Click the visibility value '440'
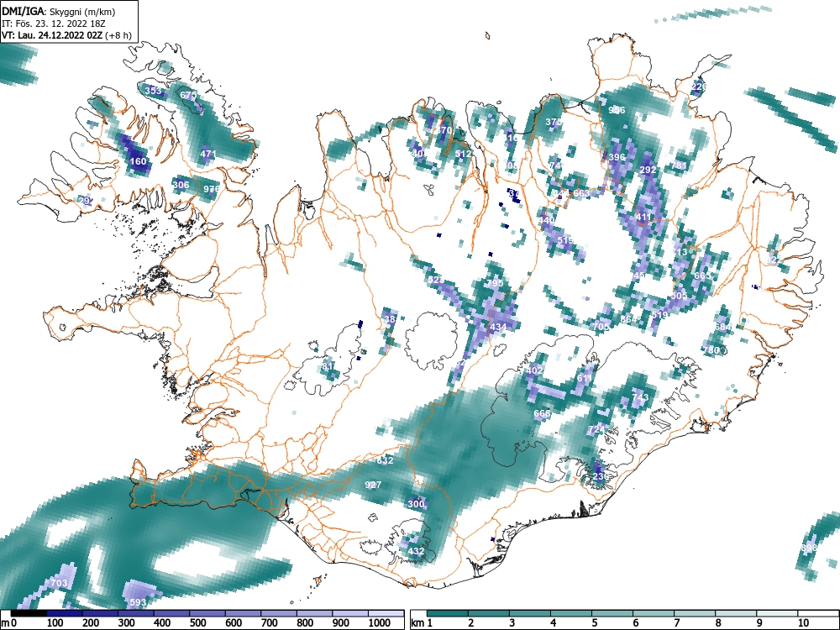 (x=547, y=219)
